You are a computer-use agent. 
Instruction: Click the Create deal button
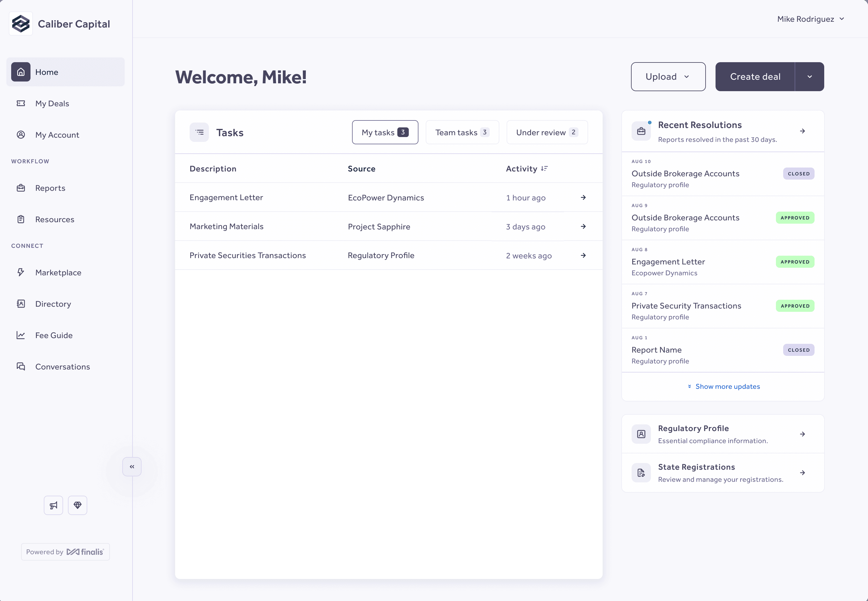pos(755,77)
